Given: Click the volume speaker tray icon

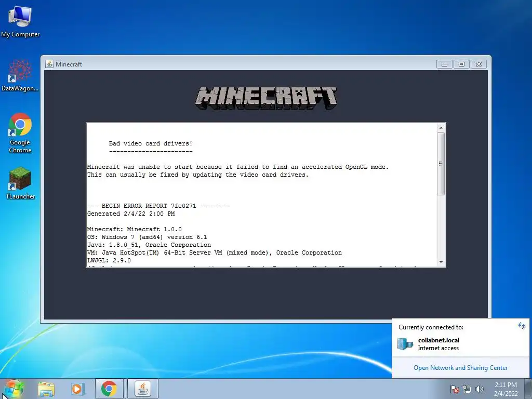Looking at the screenshot, I should pyautogui.click(x=480, y=389).
